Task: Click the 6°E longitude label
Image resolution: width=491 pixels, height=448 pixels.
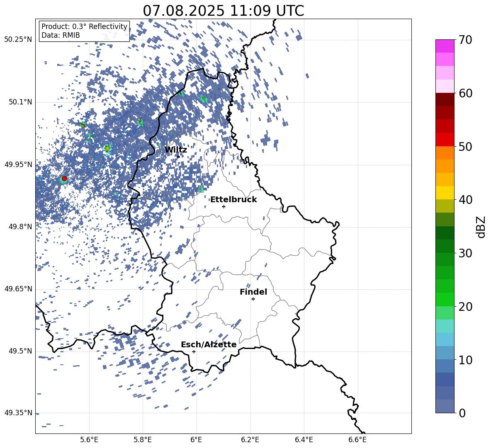Action: 196,440
